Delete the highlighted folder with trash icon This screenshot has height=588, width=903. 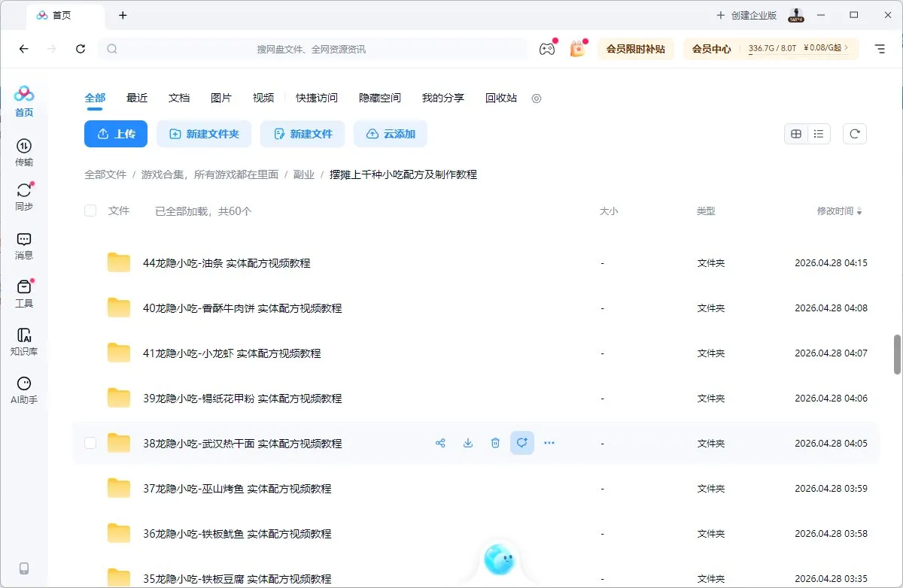coord(495,443)
